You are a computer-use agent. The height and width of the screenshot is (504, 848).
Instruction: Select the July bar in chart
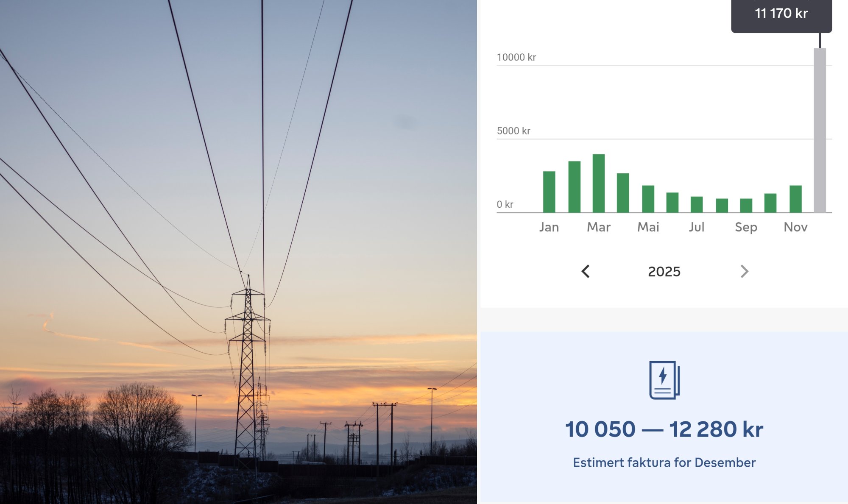pyautogui.click(x=696, y=204)
